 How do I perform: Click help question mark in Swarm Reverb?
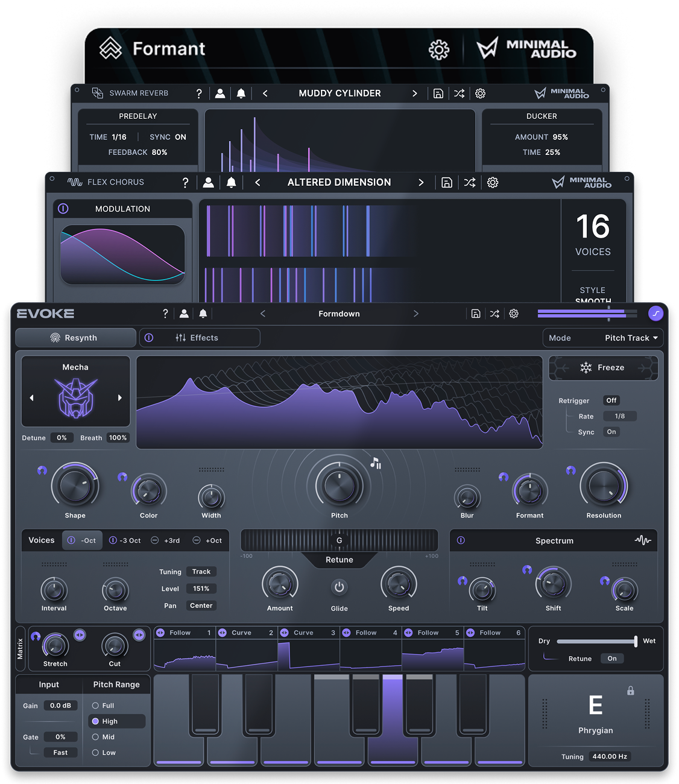(199, 93)
